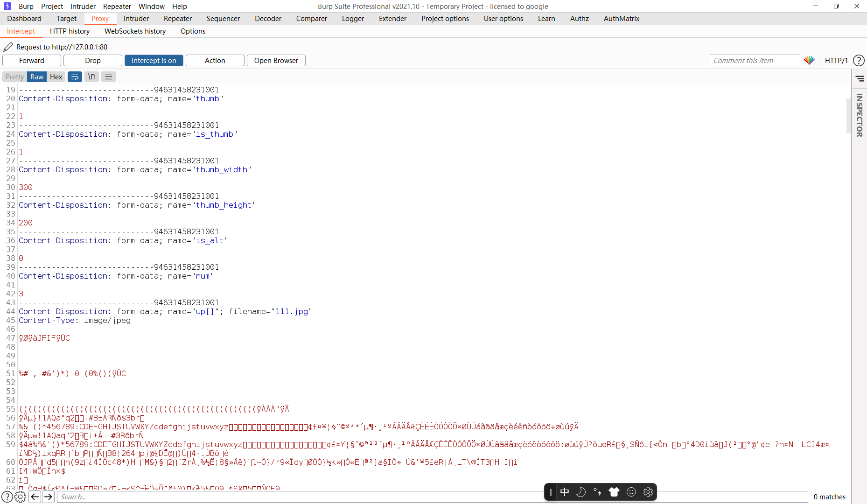
Task: Open the HTTP/1 protocol selector
Action: point(837,60)
